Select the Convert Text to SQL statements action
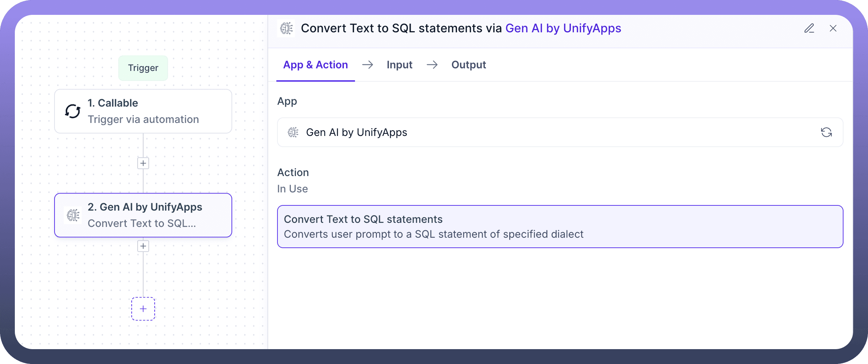 click(x=560, y=227)
